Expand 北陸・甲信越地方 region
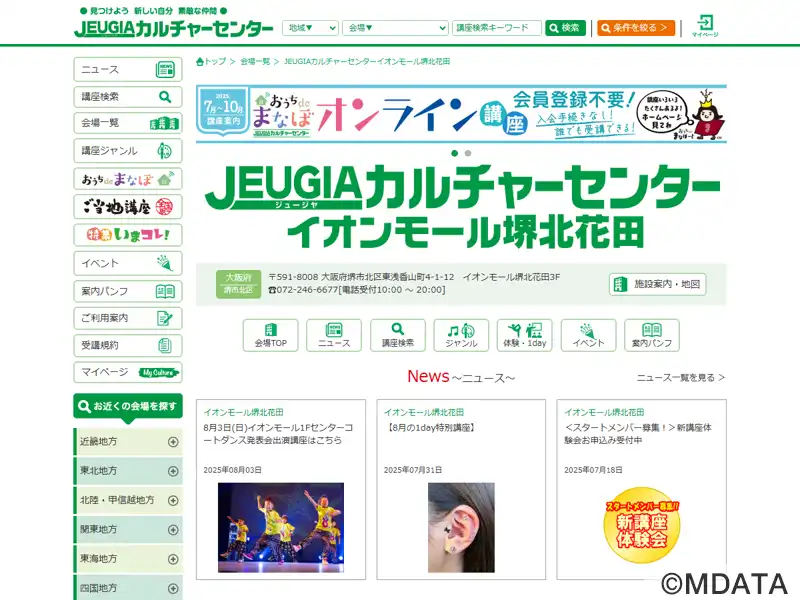The image size is (800, 600). point(128,501)
